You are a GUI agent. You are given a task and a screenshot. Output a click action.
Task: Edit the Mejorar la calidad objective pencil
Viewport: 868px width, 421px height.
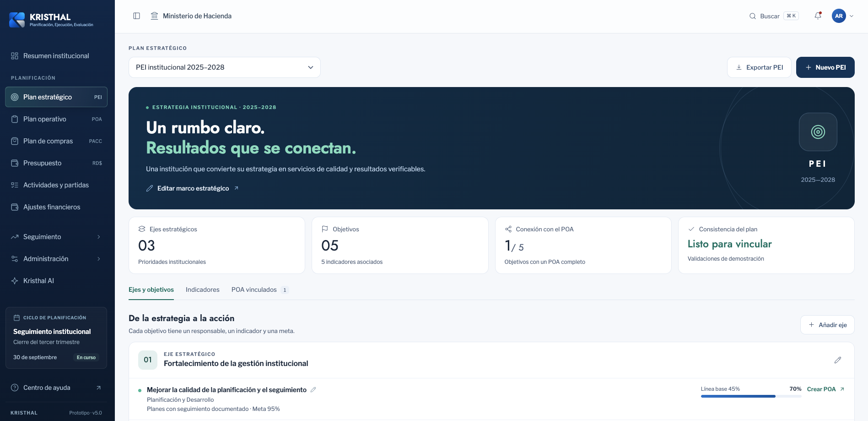(x=313, y=390)
